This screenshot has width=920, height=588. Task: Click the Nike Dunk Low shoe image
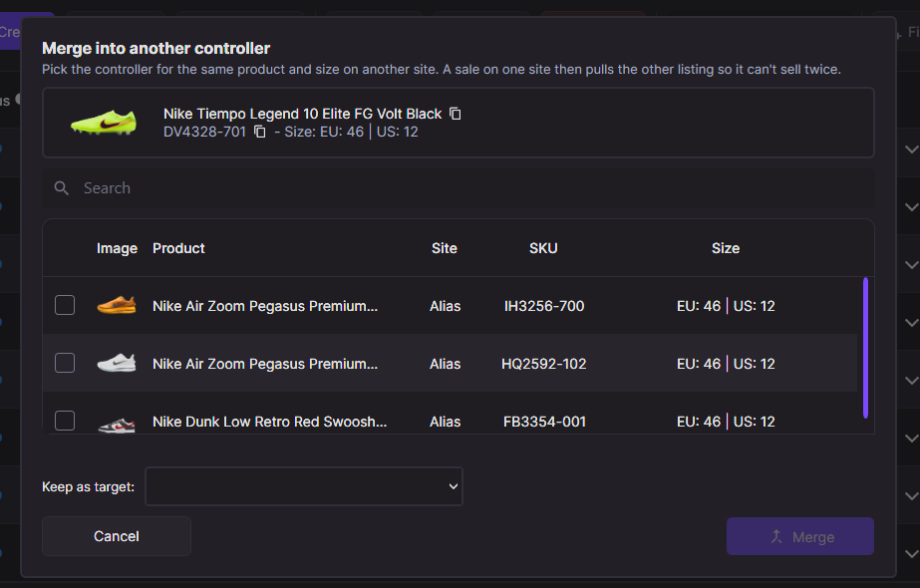[x=117, y=425]
